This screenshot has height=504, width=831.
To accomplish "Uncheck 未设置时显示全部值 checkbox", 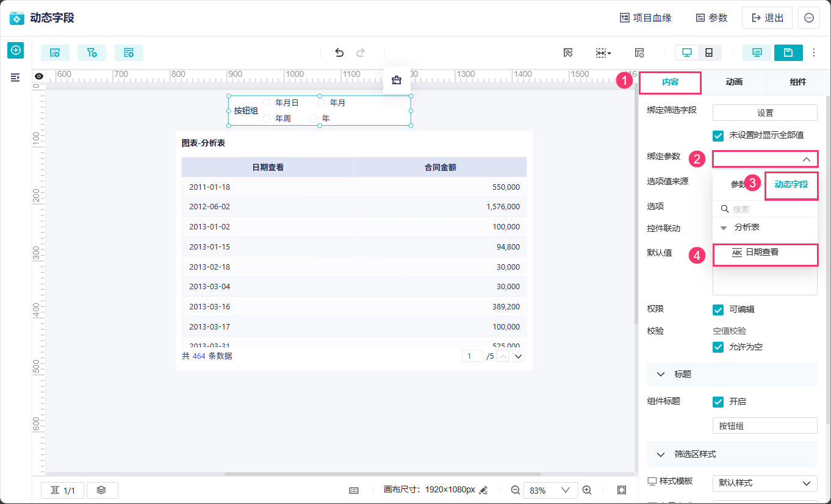I will 718,135.
